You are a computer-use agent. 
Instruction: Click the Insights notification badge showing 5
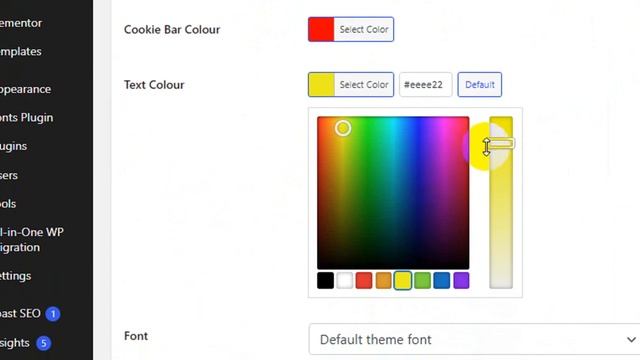click(44, 343)
